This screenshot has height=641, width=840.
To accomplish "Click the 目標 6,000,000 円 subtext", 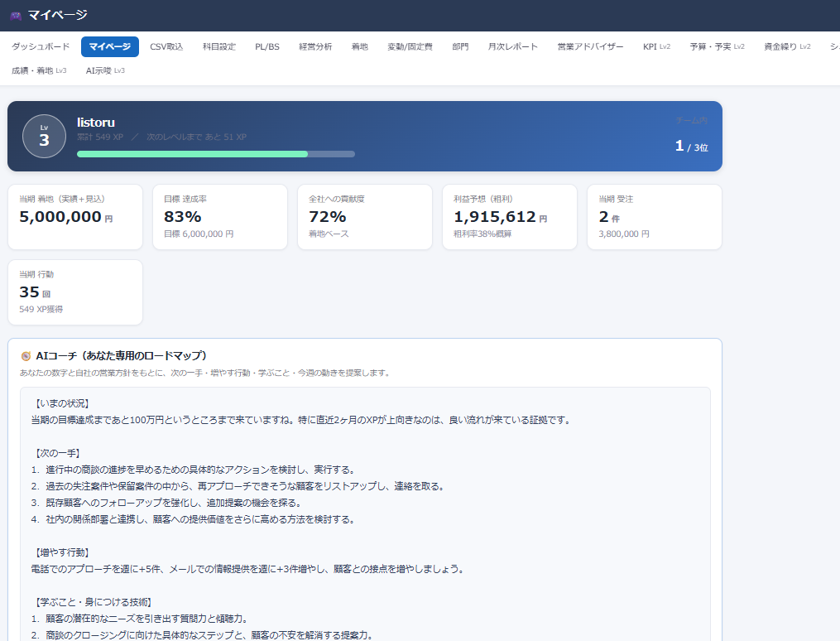I will (x=199, y=234).
